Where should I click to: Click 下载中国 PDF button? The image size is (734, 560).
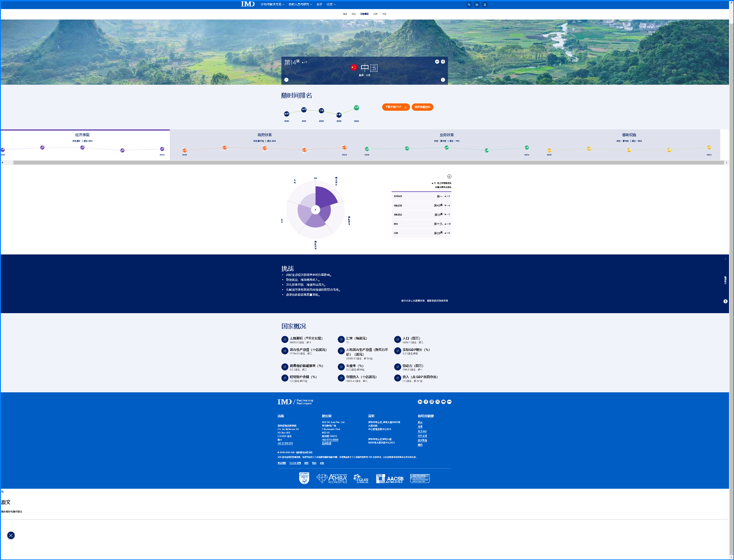point(396,107)
